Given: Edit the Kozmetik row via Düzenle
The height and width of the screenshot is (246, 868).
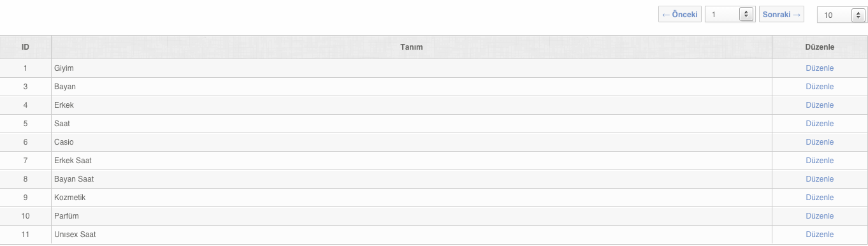Looking at the screenshot, I should click(820, 198).
